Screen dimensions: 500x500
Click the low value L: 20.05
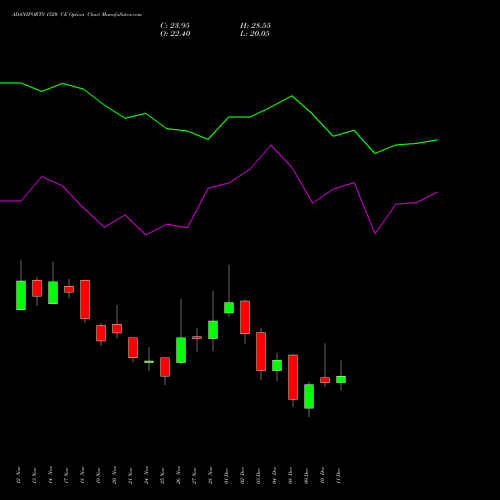click(x=255, y=34)
